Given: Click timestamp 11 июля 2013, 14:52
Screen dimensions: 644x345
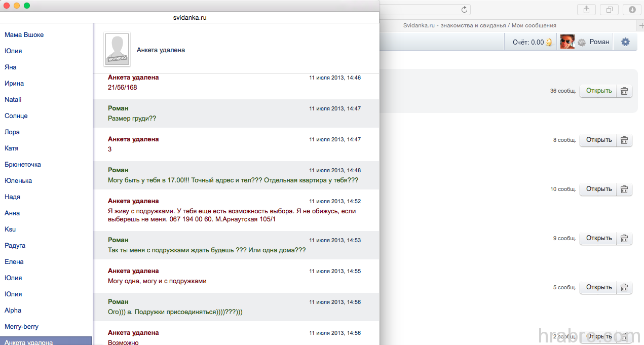Looking at the screenshot, I should (x=335, y=202).
